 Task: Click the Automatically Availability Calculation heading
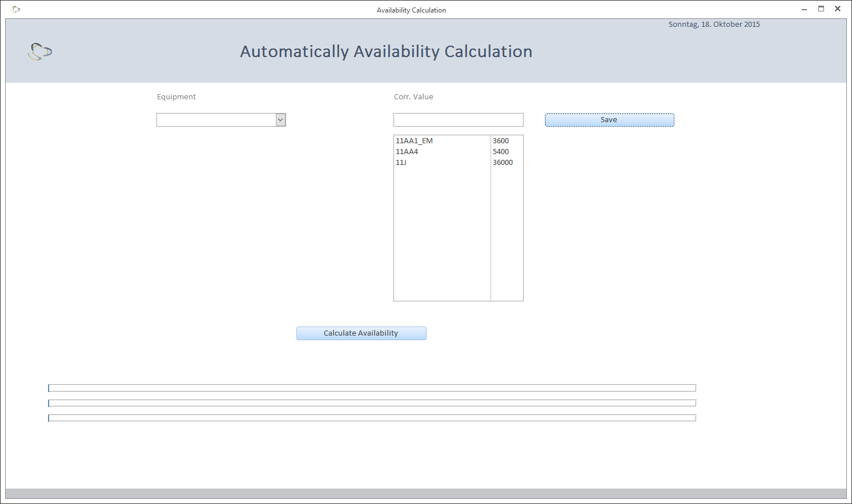[386, 52]
